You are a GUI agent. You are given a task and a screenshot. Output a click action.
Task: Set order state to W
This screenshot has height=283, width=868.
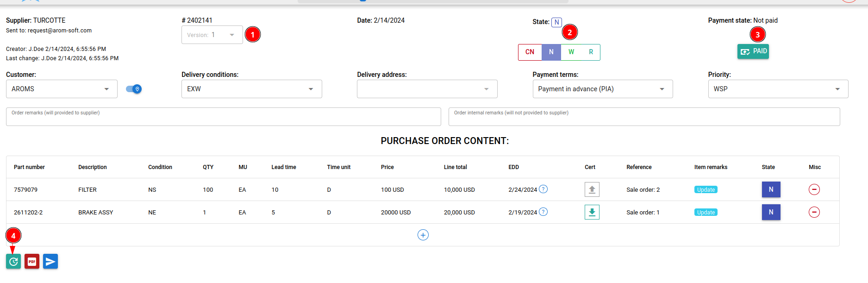point(571,52)
